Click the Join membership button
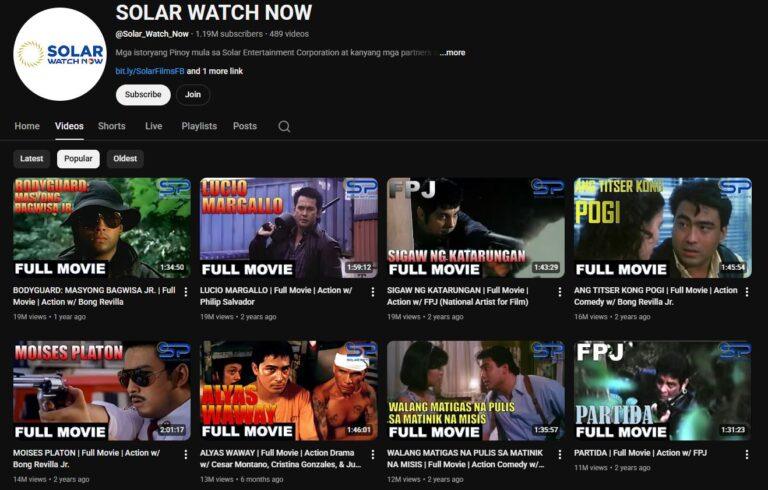Viewport: 768px width, 490px height. (x=193, y=95)
